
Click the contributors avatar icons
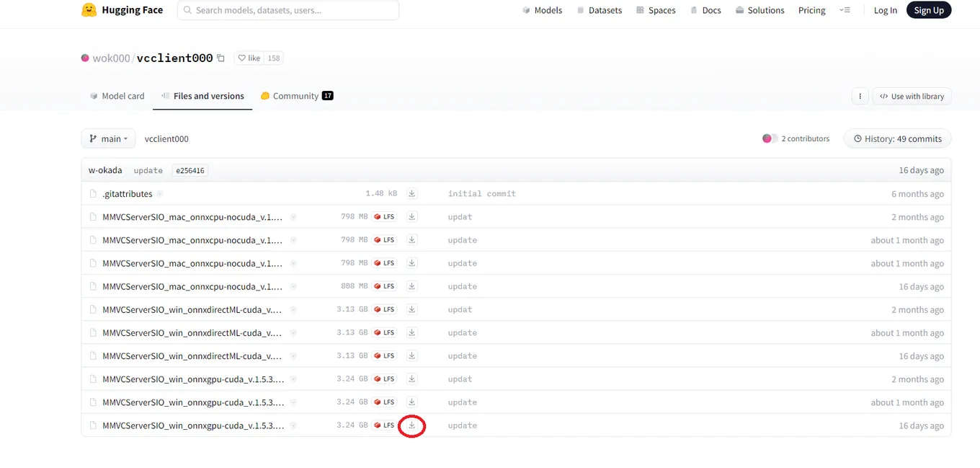click(x=770, y=138)
